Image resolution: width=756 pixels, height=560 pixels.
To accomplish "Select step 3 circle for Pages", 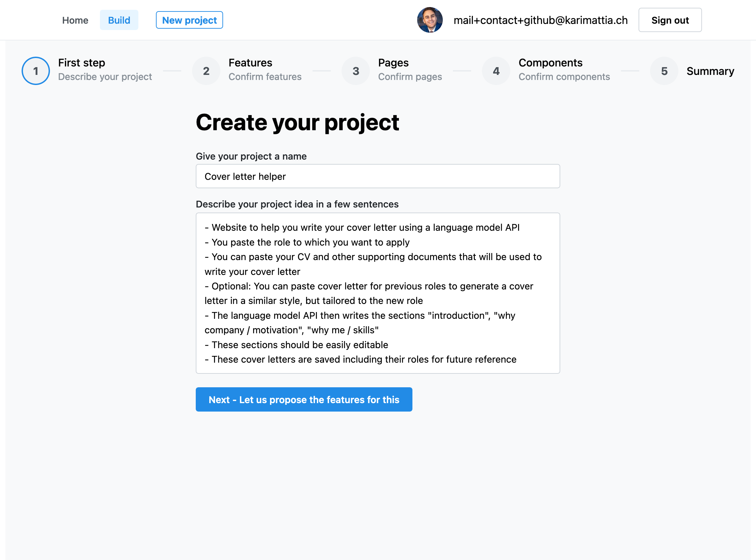I will coord(355,71).
